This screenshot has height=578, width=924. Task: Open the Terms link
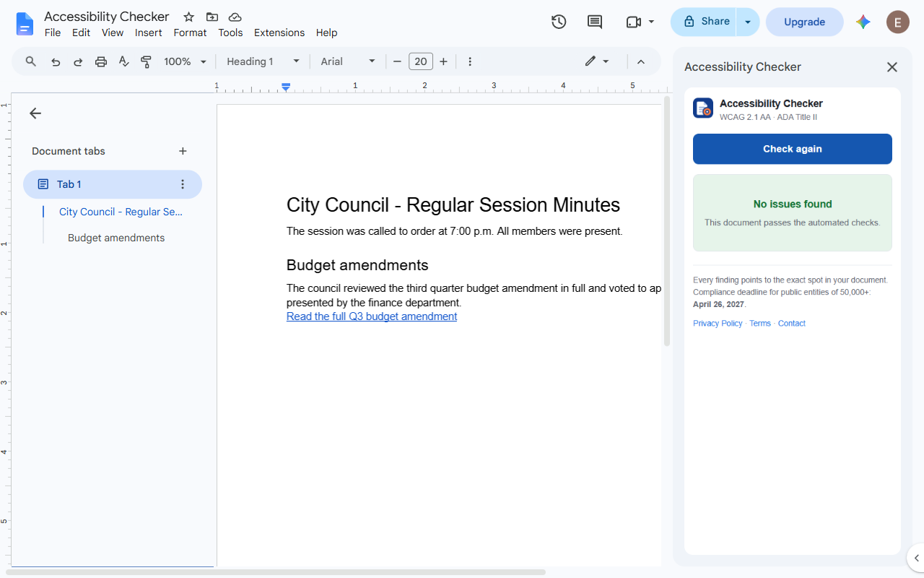[760, 324]
